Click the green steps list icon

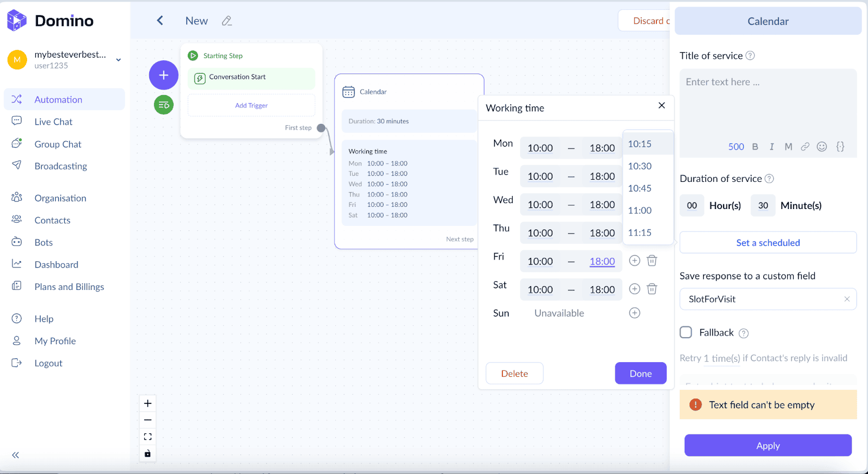pos(164,105)
